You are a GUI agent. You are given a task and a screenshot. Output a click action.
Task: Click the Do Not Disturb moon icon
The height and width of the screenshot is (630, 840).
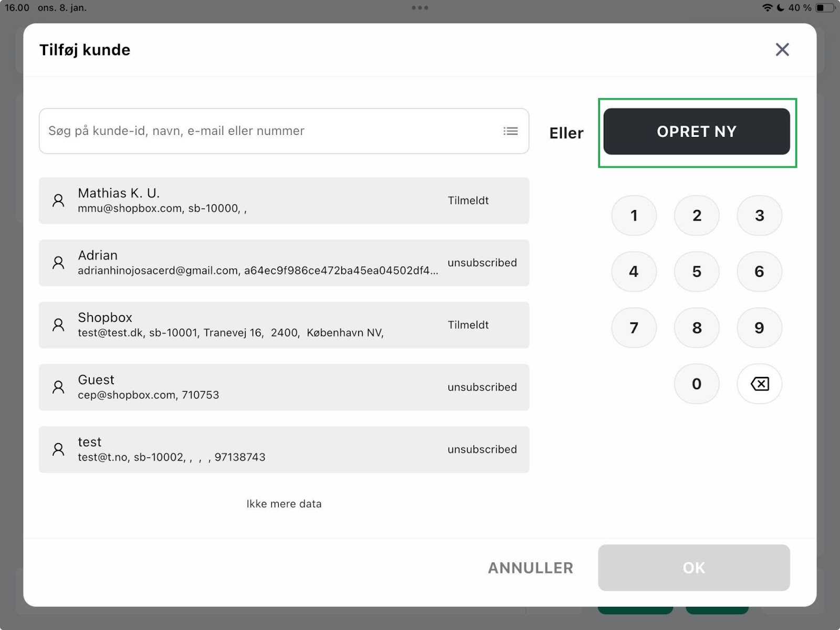[x=781, y=8]
